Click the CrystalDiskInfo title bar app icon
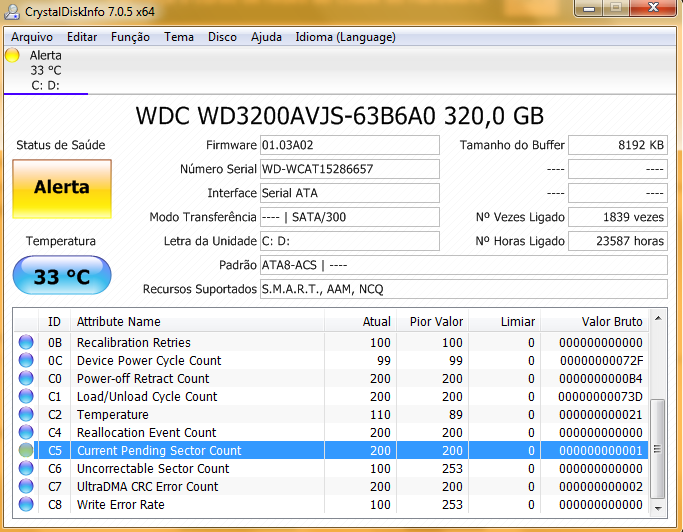 tap(12, 12)
